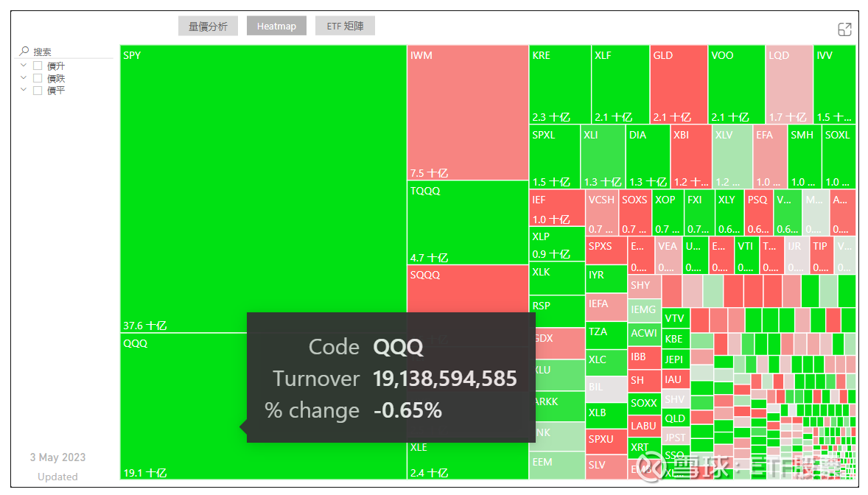
Task: Switch to the 量價分析 tab
Action: 208,25
